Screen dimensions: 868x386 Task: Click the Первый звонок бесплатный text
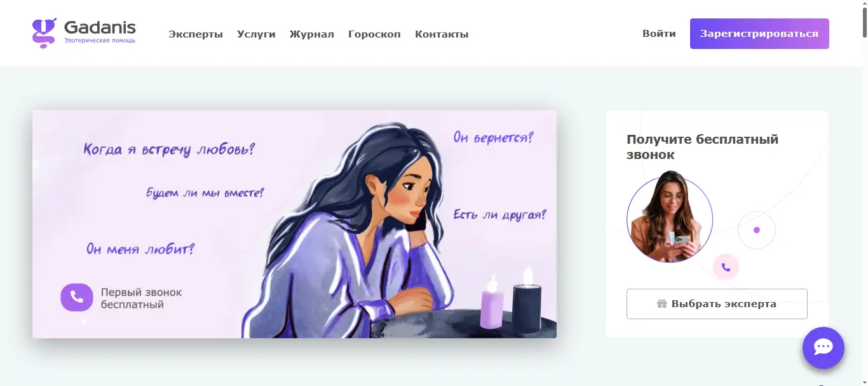(141, 298)
